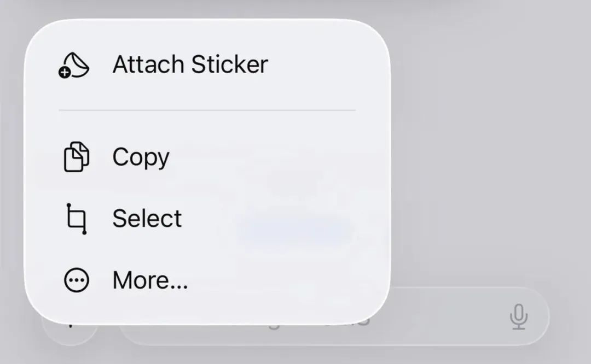Tap the small plus badge on the sticker icon
The width and height of the screenshot is (591, 364).
click(x=65, y=73)
